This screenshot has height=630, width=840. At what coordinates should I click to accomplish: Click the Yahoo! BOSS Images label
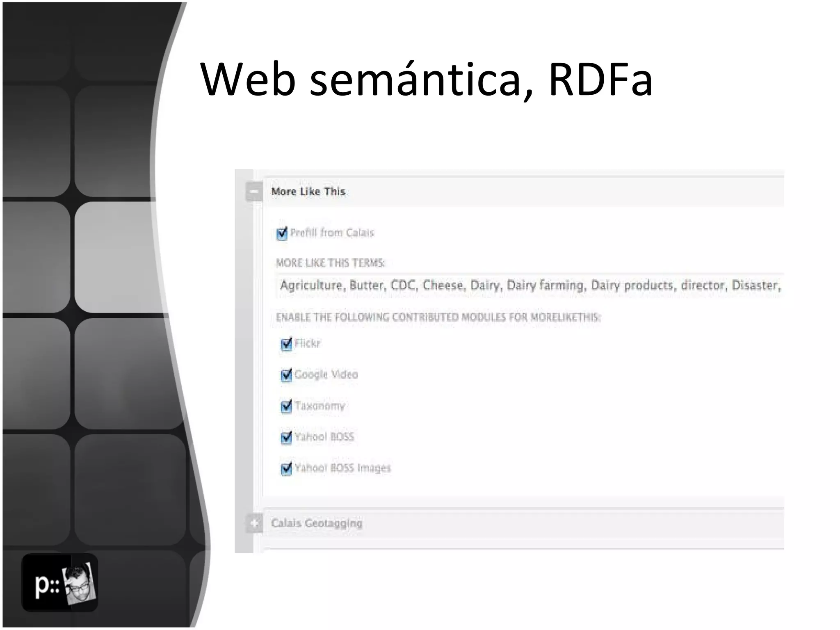pos(342,468)
